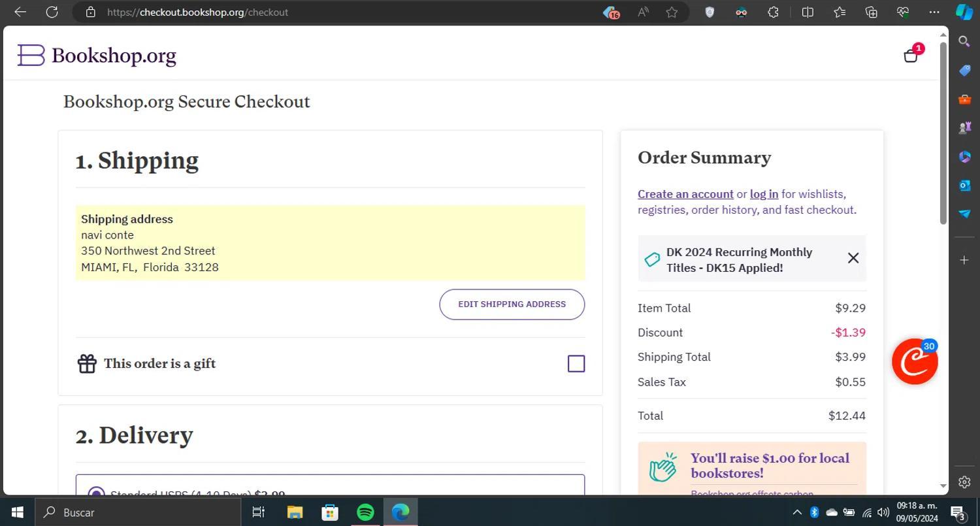The image size is (980, 526).
Task: Open the Extensions puzzle icon
Action: coord(773,12)
